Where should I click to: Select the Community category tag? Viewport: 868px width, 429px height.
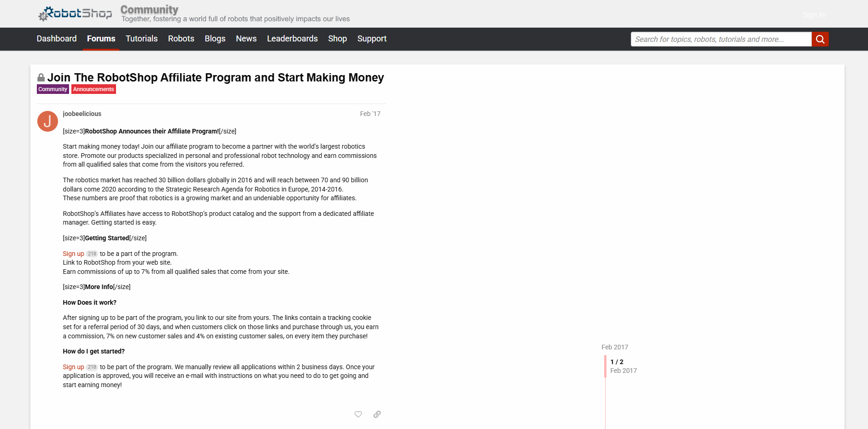(52, 89)
